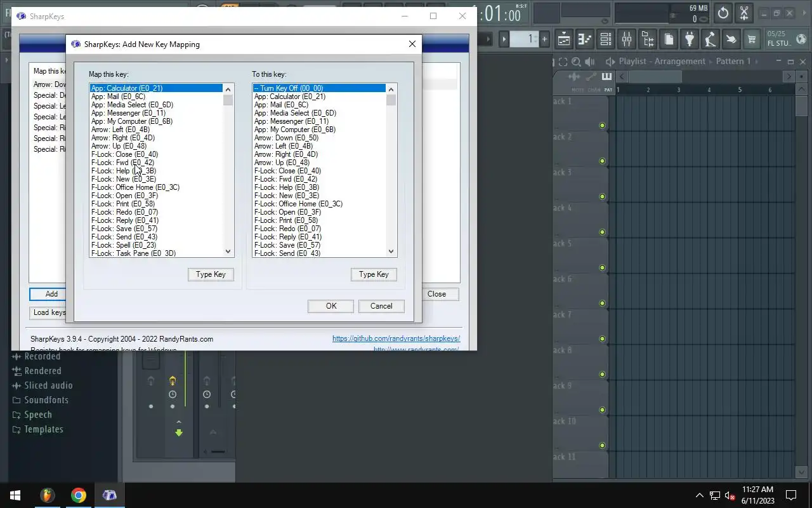Mute Track 1 with its green light
The width and height of the screenshot is (812, 508).
pyautogui.click(x=602, y=125)
